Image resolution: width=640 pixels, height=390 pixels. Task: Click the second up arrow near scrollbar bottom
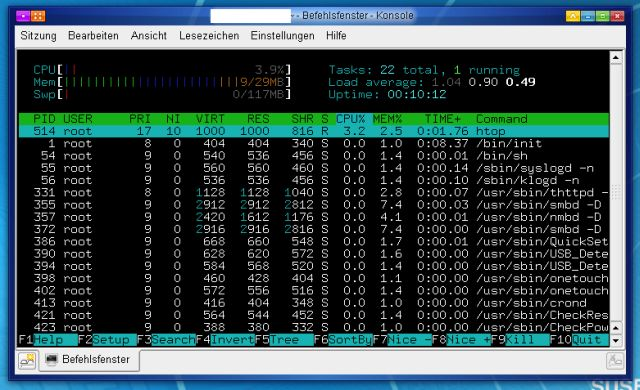[616, 328]
